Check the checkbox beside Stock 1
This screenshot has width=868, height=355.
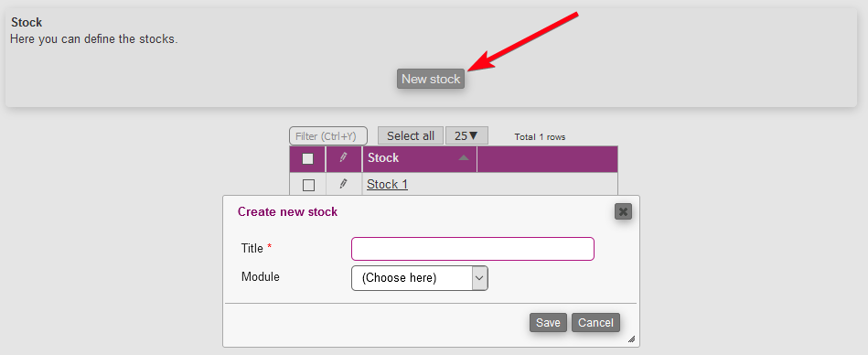pos(308,185)
